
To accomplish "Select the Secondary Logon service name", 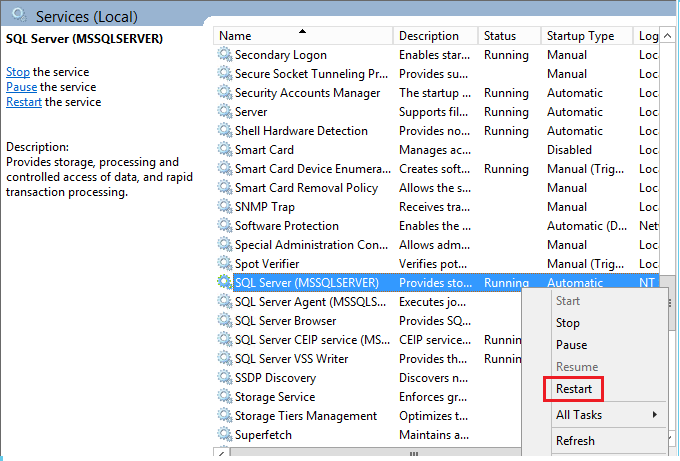I will tap(281, 55).
